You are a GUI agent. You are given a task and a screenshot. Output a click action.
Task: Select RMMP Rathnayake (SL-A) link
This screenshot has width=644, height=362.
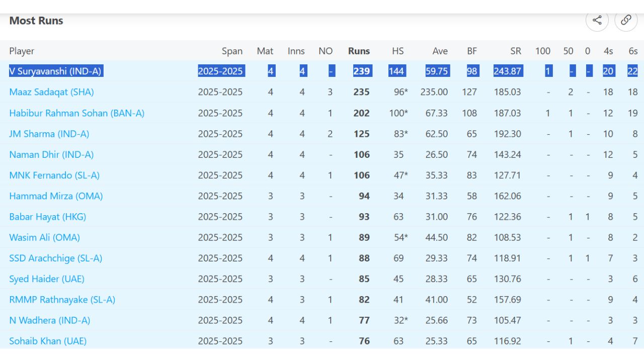click(x=62, y=300)
